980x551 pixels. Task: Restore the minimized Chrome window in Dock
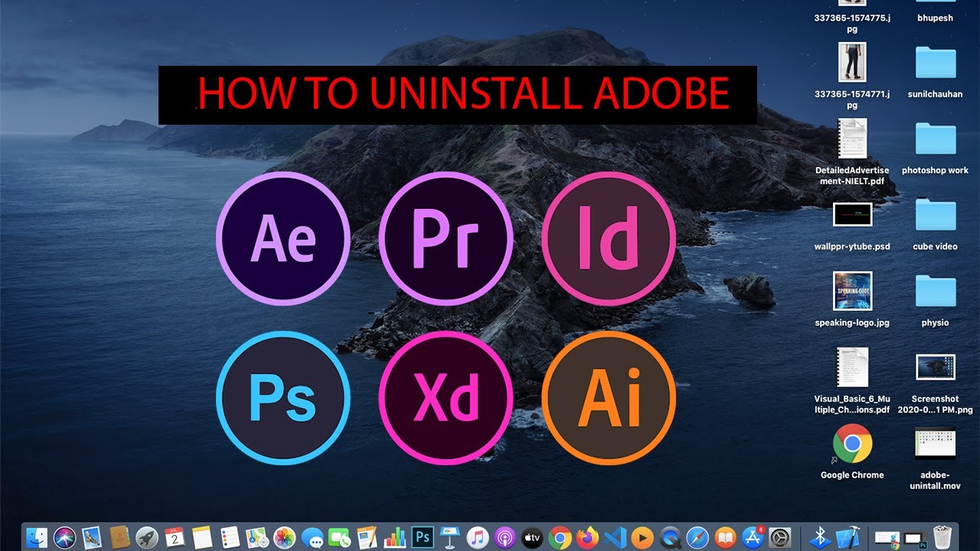click(x=887, y=538)
